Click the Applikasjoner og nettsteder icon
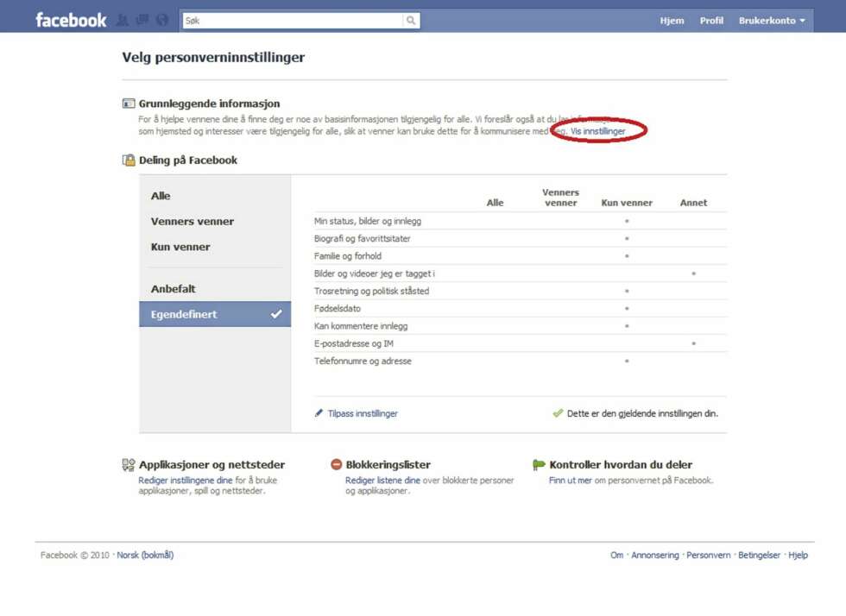 pos(129,464)
